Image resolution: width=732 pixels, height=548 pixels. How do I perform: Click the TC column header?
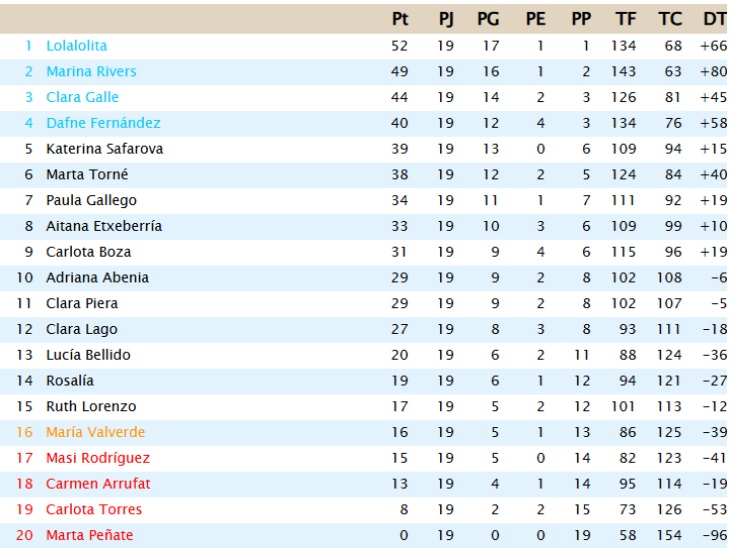pos(669,18)
